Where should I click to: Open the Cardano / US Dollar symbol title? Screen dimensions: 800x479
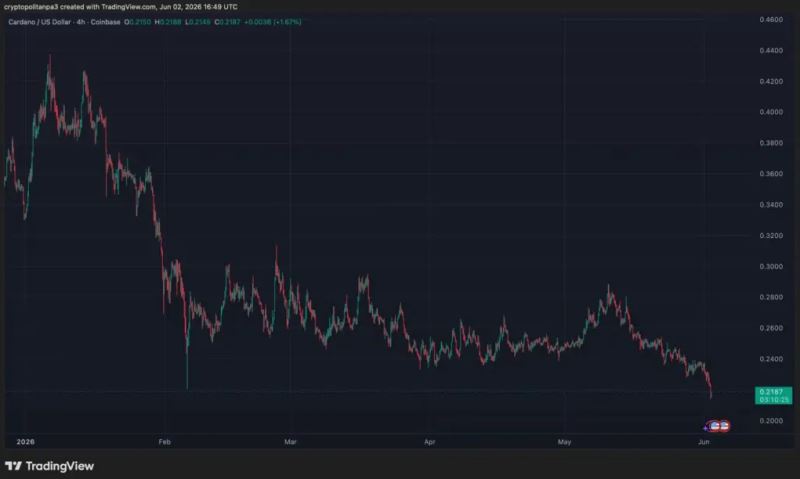tap(39, 22)
